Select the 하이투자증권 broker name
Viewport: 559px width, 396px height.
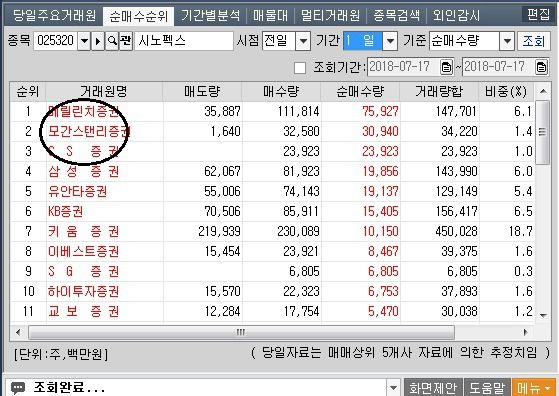[x=83, y=291]
